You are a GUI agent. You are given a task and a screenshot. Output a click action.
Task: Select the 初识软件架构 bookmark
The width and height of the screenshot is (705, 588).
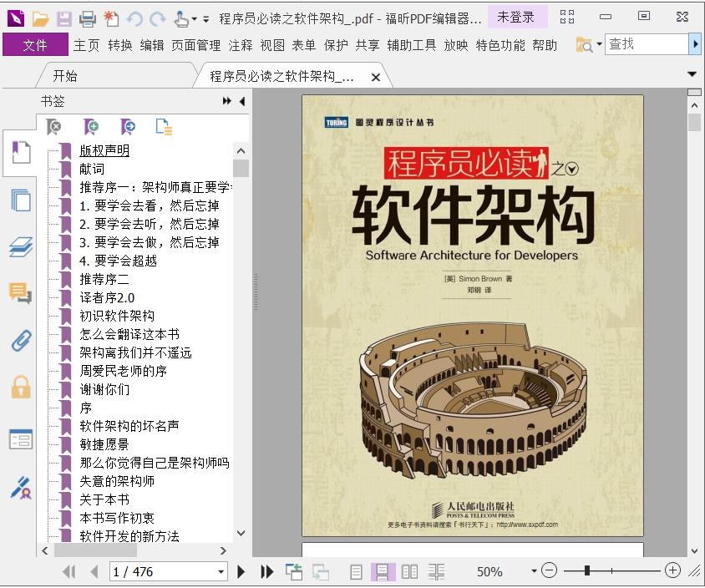117,316
